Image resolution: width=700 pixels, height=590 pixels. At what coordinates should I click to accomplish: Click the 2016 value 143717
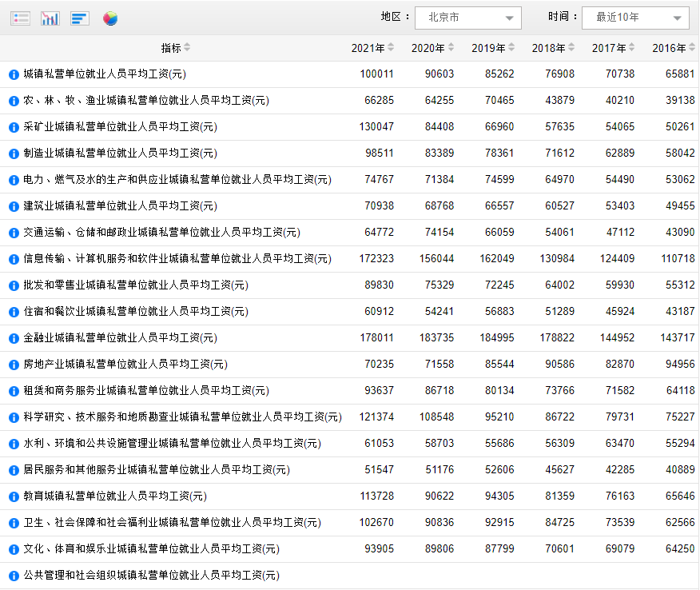coord(678,337)
